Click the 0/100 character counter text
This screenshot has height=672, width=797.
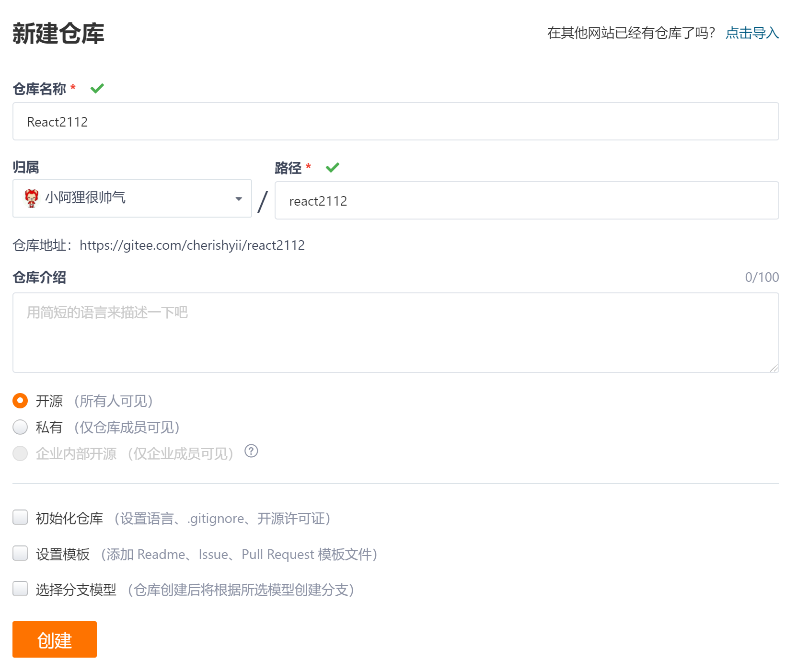[762, 277]
